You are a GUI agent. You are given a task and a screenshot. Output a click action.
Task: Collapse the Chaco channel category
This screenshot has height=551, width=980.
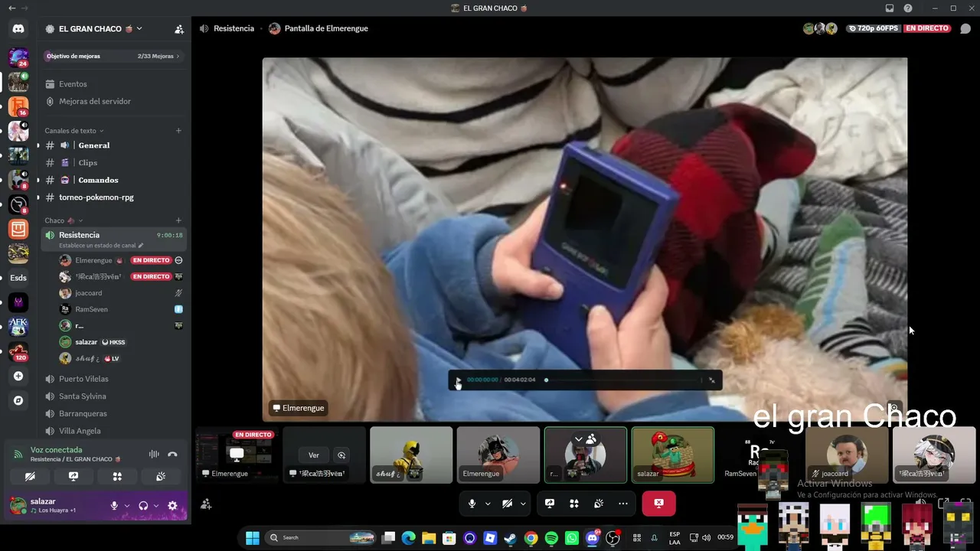[64, 220]
